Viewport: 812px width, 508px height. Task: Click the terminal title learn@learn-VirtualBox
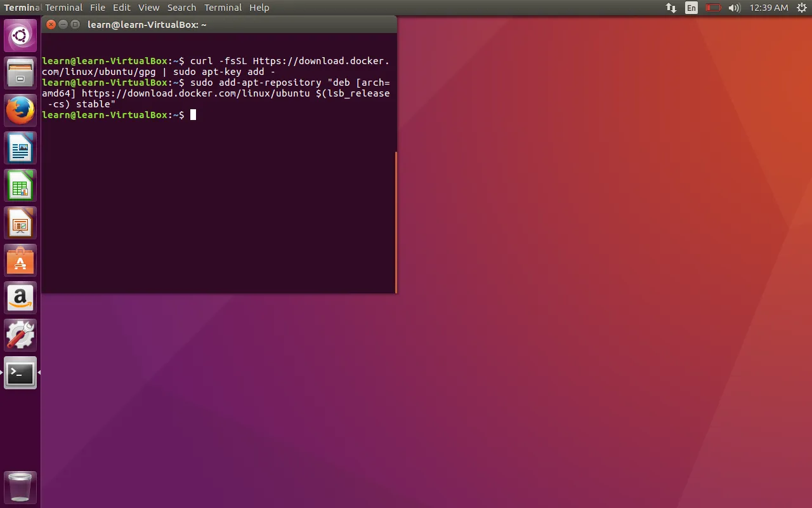point(147,25)
